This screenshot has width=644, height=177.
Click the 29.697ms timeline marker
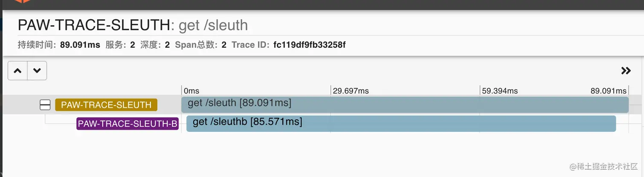[351, 91]
